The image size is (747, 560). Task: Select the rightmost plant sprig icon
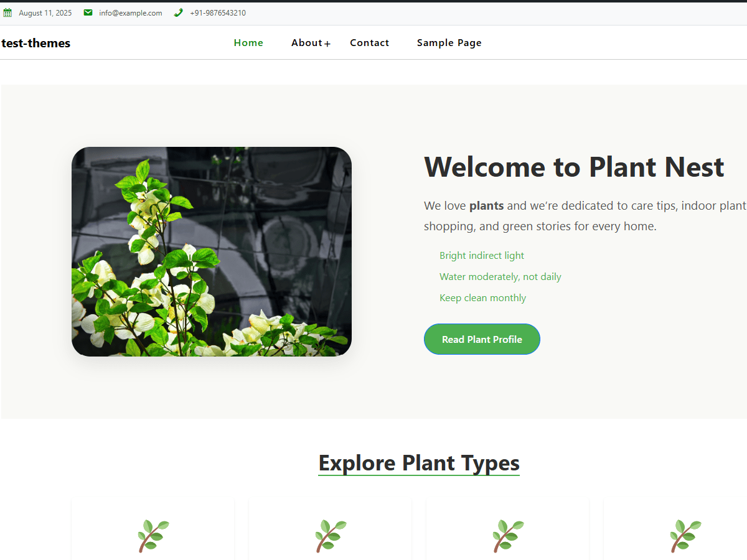685,536
